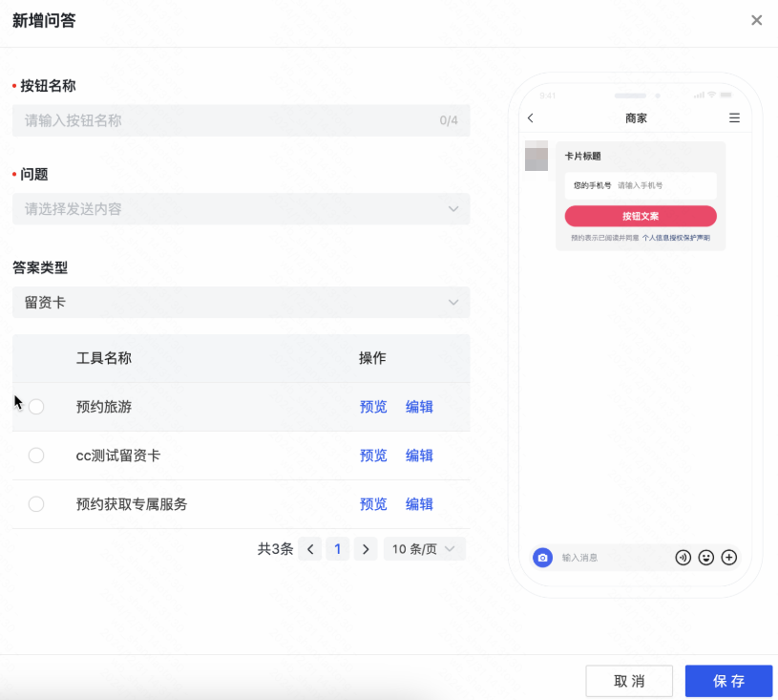This screenshot has width=778, height=700.
Task: Click the plus icon in preview
Action: pyautogui.click(x=729, y=558)
